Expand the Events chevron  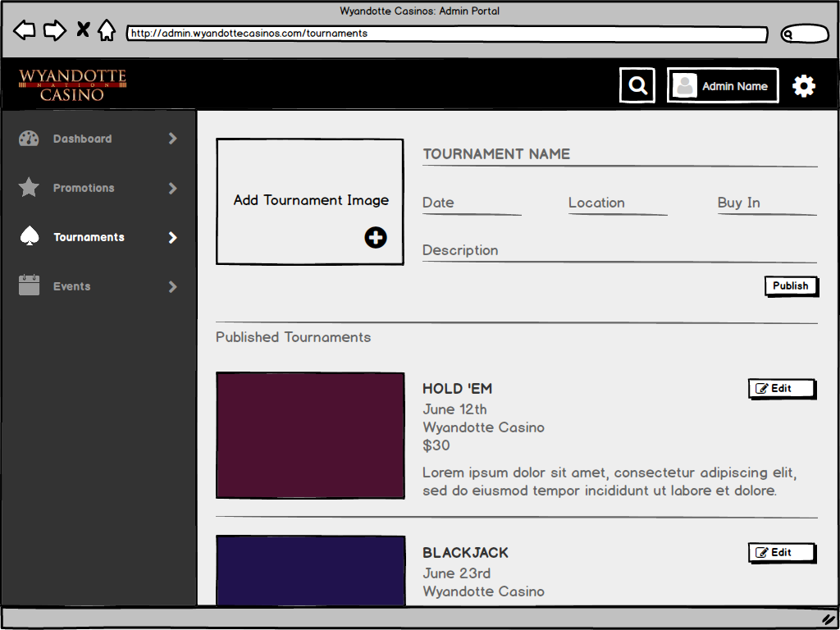click(172, 286)
